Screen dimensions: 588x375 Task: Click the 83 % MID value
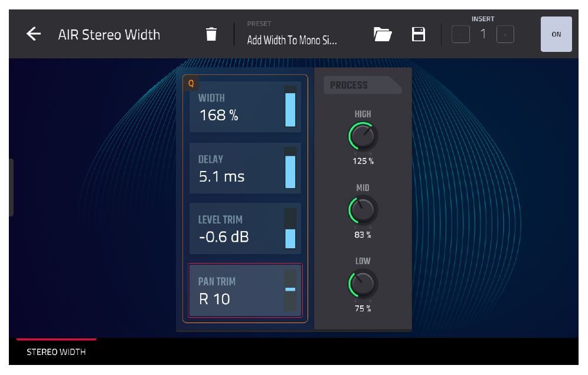[362, 235]
